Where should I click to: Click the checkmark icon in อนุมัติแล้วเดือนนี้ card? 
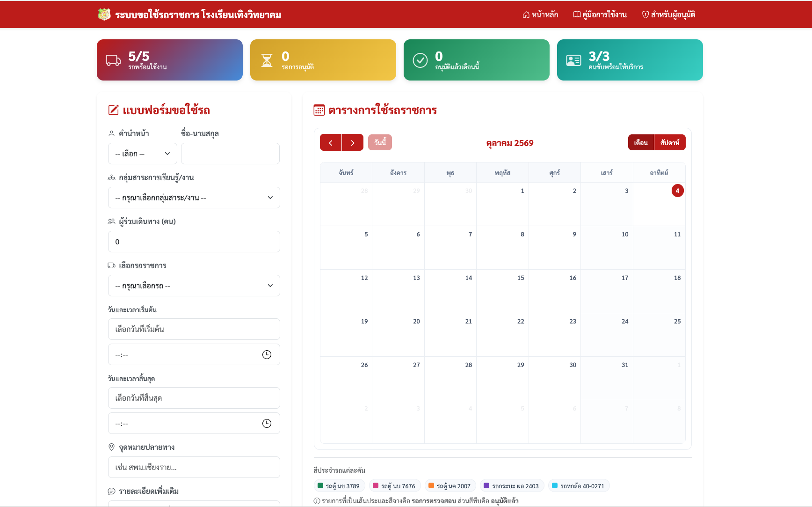coord(420,60)
